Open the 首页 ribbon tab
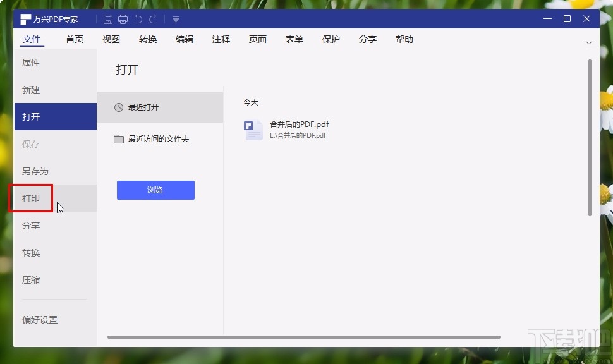Image resolution: width=613 pixels, height=364 pixels. click(x=74, y=39)
